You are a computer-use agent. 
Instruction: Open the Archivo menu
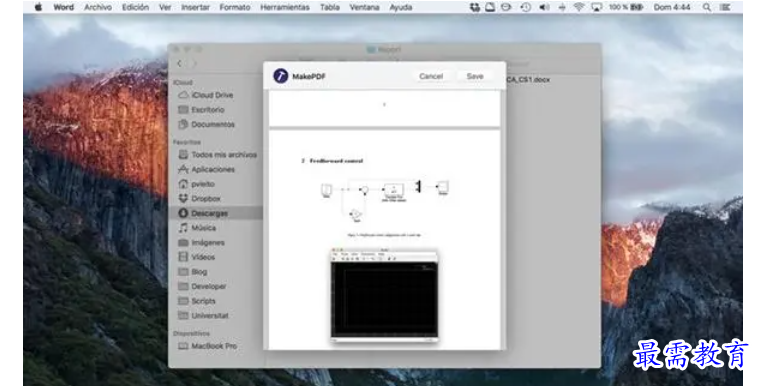[x=98, y=7]
